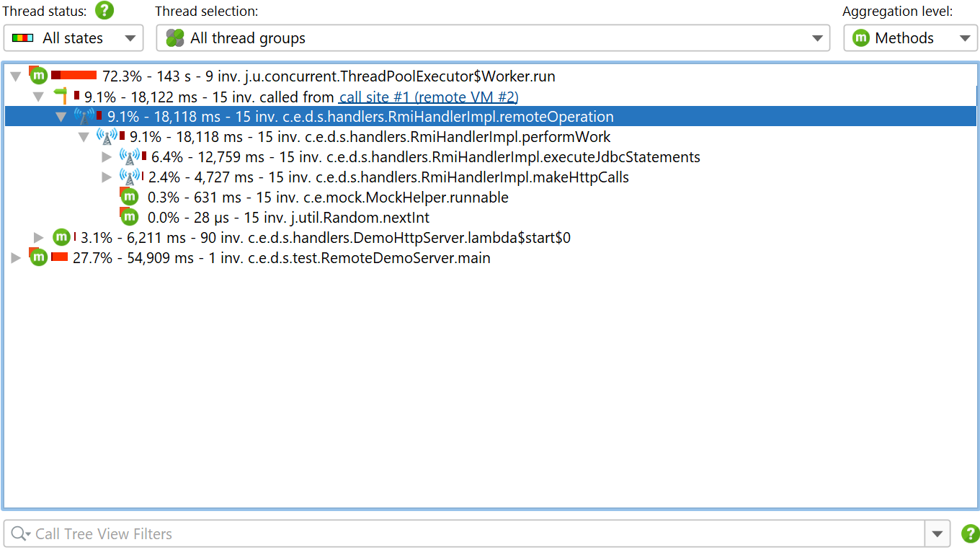
Task: Click the thread groups icon in selection box
Action: click(175, 38)
